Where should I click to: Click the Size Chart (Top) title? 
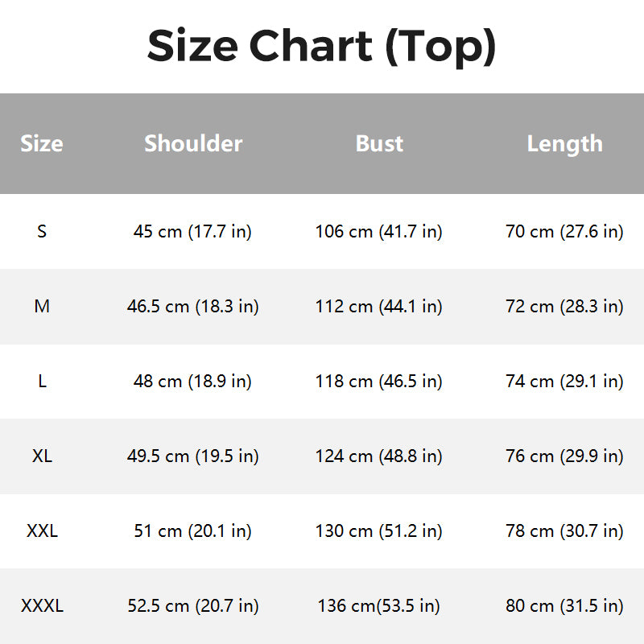point(321,46)
